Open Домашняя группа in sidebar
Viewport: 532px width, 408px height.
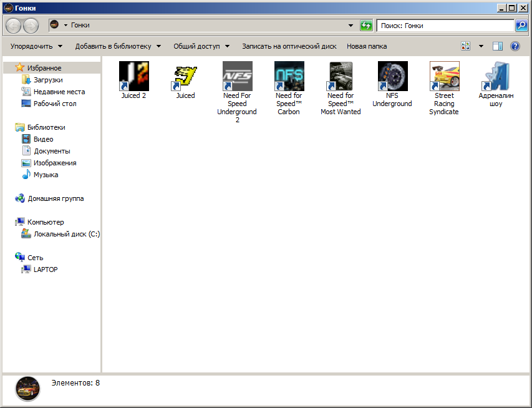click(x=56, y=198)
